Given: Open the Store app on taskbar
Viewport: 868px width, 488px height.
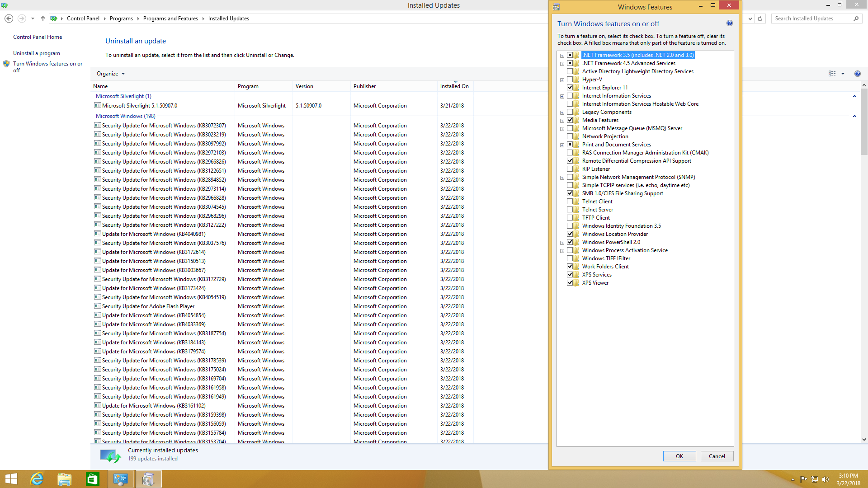Looking at the screenshot, I should 93,479.
